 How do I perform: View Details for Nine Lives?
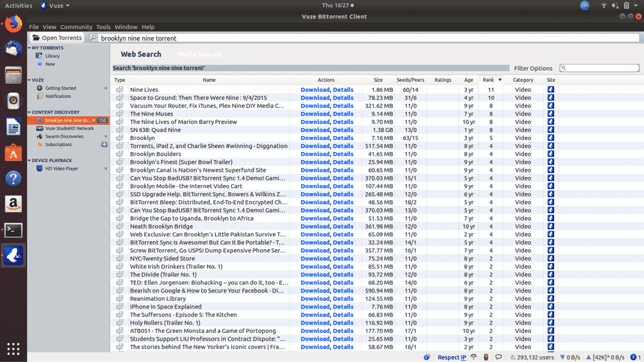tap(343, 90)
